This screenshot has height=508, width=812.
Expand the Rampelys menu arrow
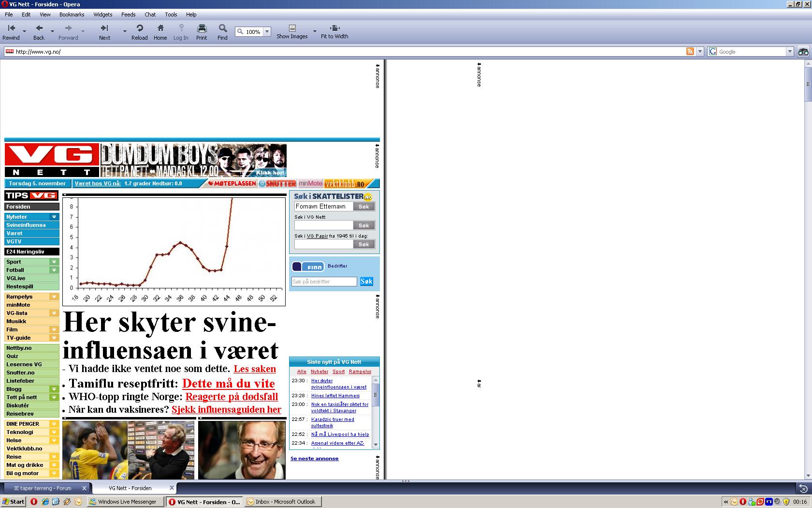coord(54,297)
